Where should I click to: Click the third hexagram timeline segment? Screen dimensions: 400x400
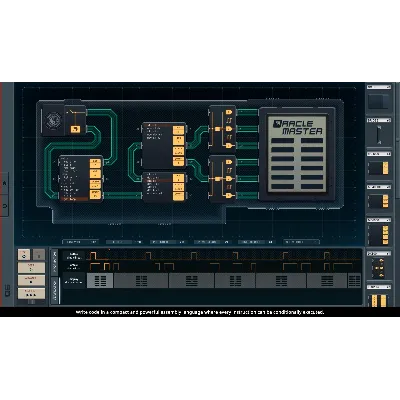tap(192, 281)
